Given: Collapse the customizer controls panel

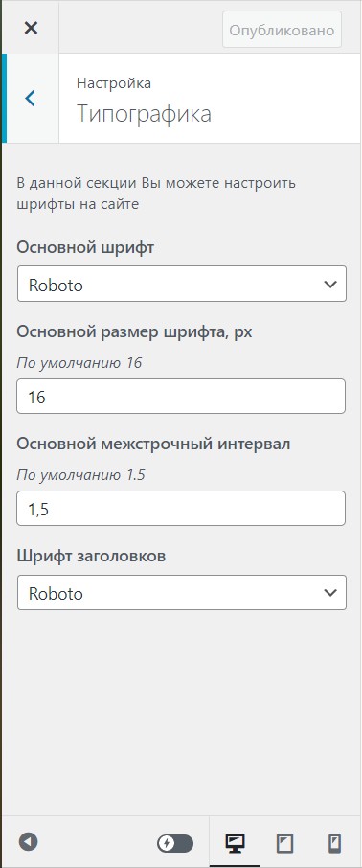Looking at the screenshot, I should pyautogui.click(x=28, y=842).
